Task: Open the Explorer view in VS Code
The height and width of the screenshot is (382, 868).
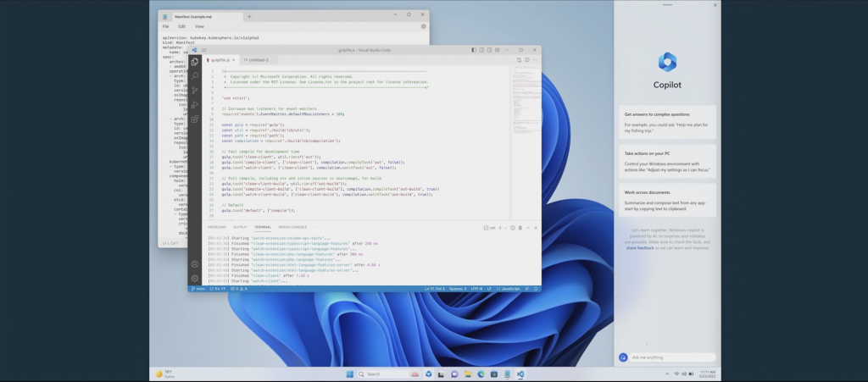Action: coord(194,62)
